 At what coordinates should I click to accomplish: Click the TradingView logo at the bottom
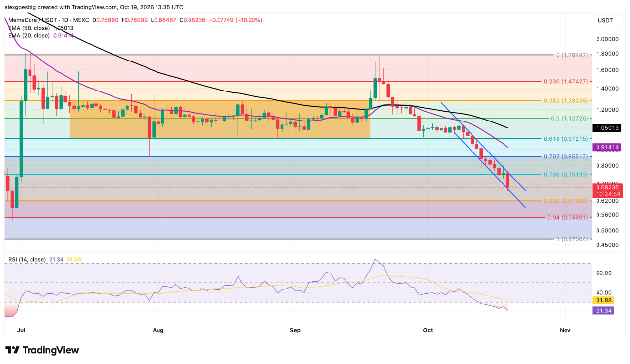(x=42, y=350)
